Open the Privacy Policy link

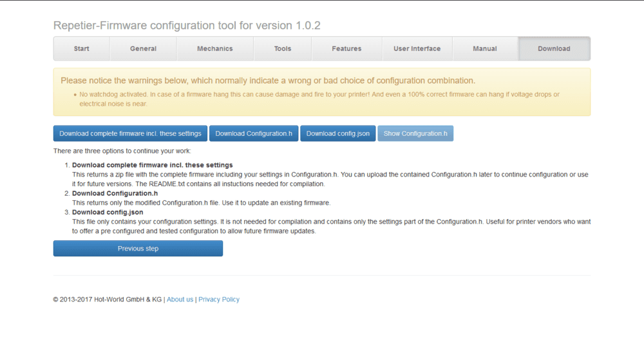point(219,300)
